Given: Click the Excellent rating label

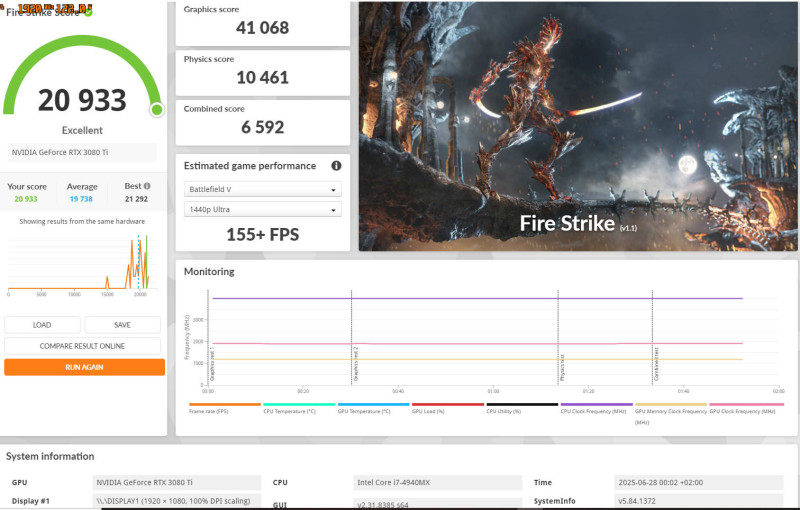Looking at the screenshot, I should 82,131.
